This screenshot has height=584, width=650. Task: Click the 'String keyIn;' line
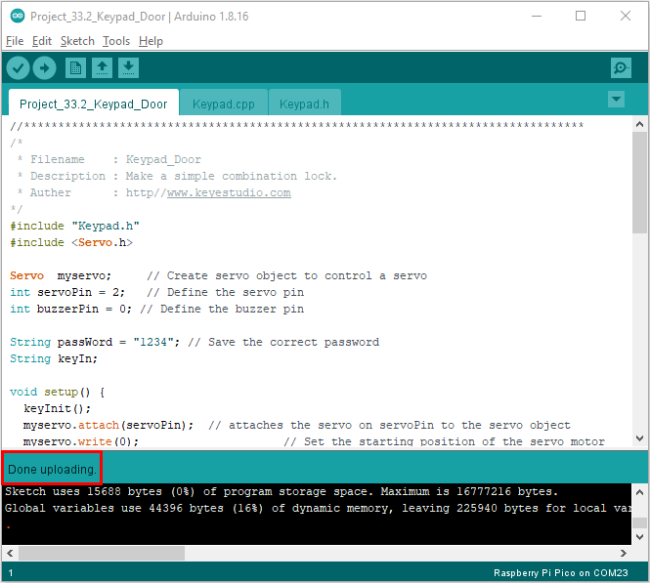(x=54, y=359)
